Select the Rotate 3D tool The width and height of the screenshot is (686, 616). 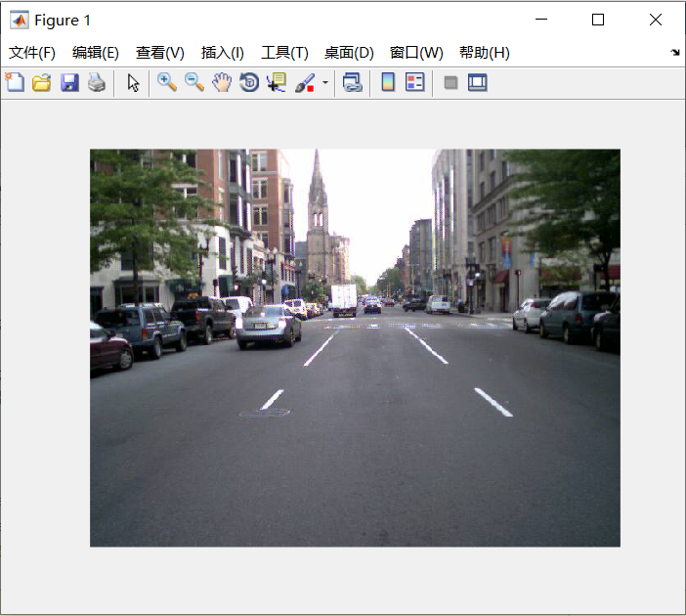point(249,82)
